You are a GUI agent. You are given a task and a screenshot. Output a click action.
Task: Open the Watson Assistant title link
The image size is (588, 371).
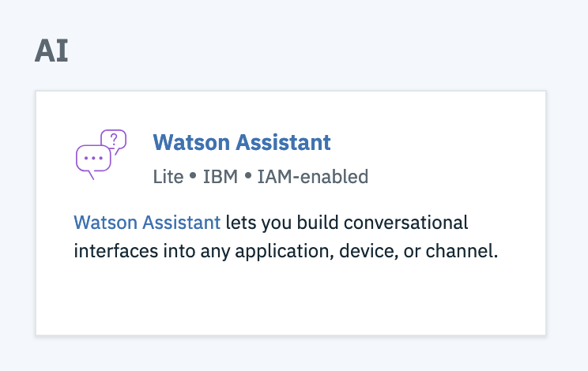tap(242, 142)
